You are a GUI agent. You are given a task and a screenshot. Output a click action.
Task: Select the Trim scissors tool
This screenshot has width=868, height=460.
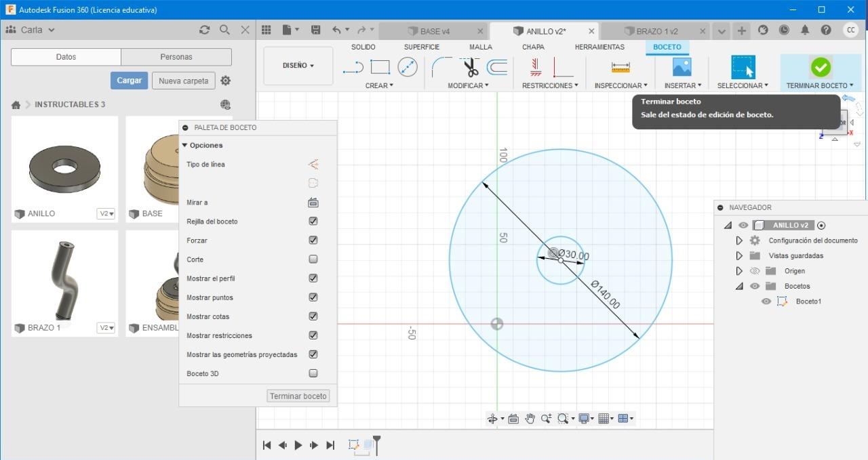[x=471, y=67]
